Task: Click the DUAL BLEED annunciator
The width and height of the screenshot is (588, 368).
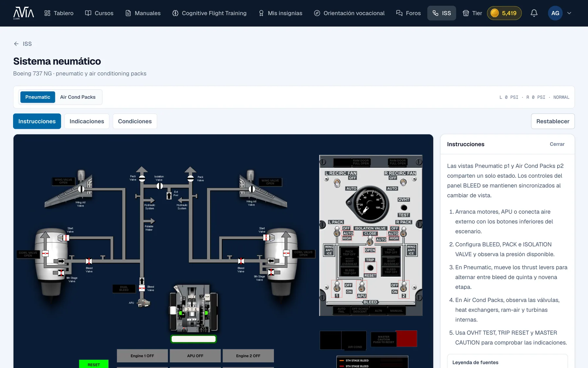Action: point(124,289)
